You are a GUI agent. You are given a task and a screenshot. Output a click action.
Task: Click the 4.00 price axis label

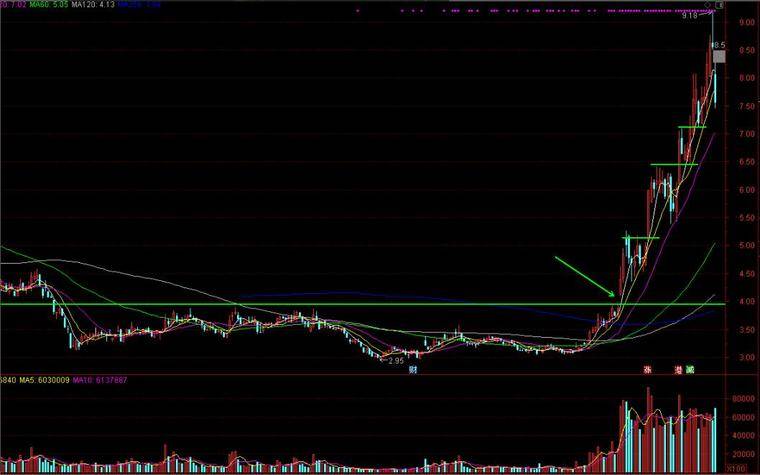pos(747,301)
